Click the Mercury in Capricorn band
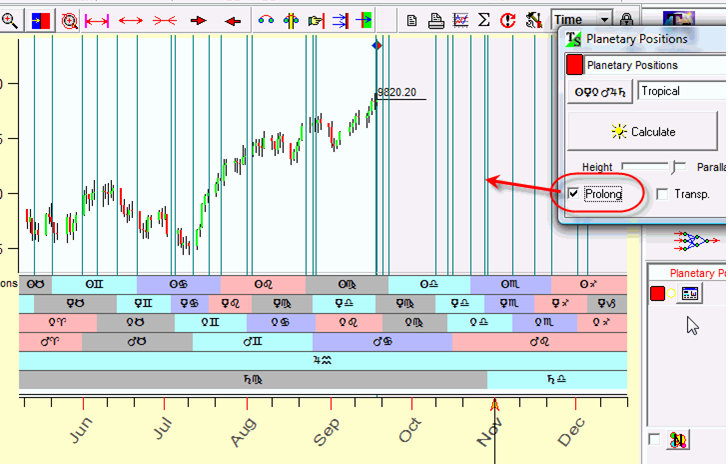 (607, 304)
